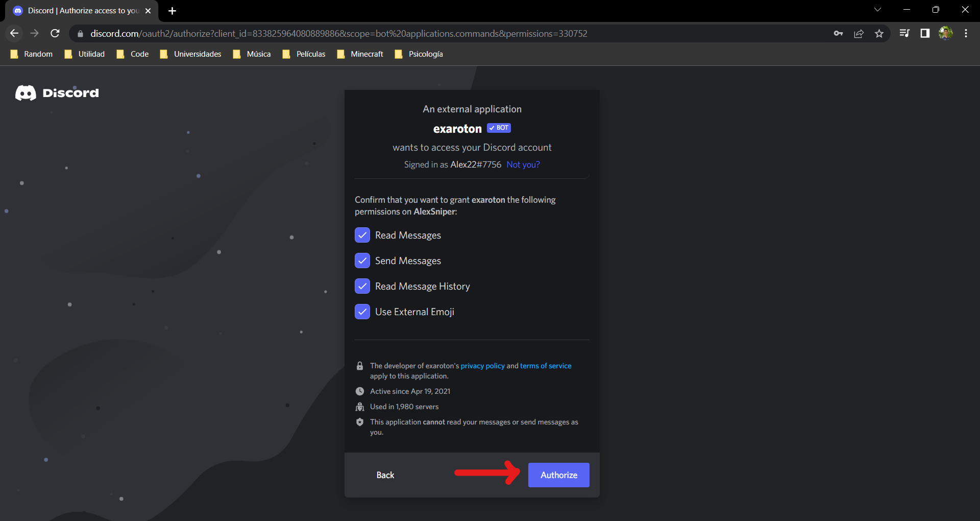Reload the Discord page
Screen dimensions: 980x521
(55, 33)
